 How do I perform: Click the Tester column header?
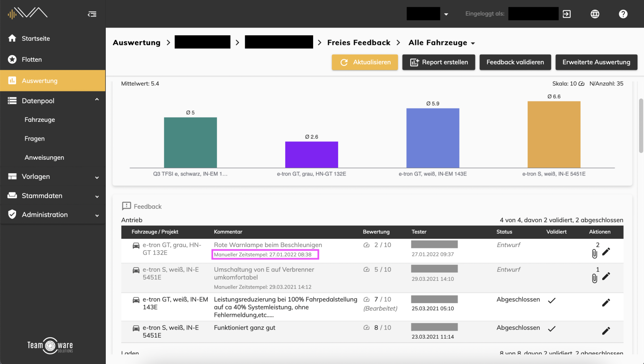tap(419, 232)
